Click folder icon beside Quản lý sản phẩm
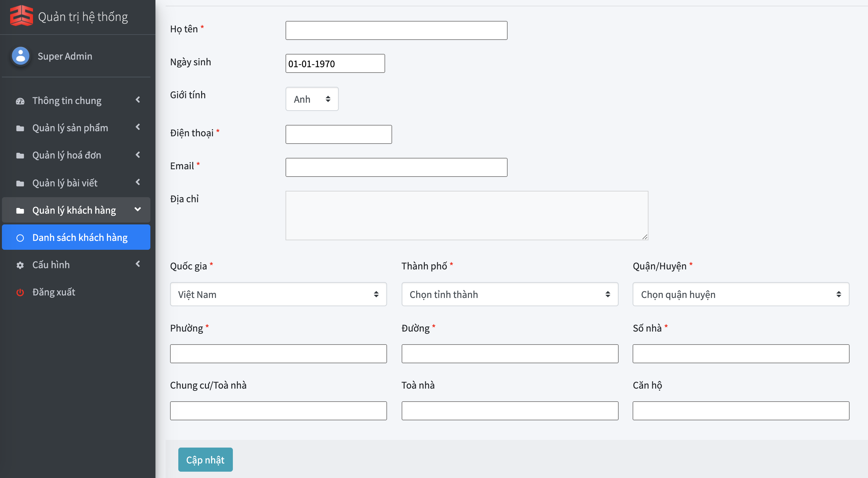This screenshot has width=868, height=478. (20, 128)
